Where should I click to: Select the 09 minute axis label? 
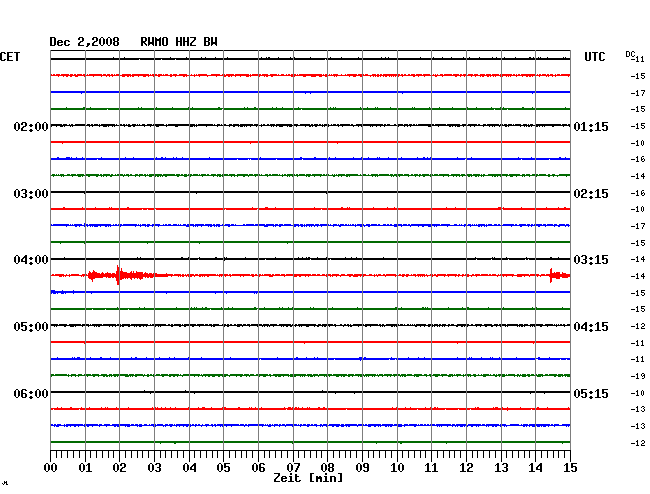pyautogui.click(x=362, y=467)
